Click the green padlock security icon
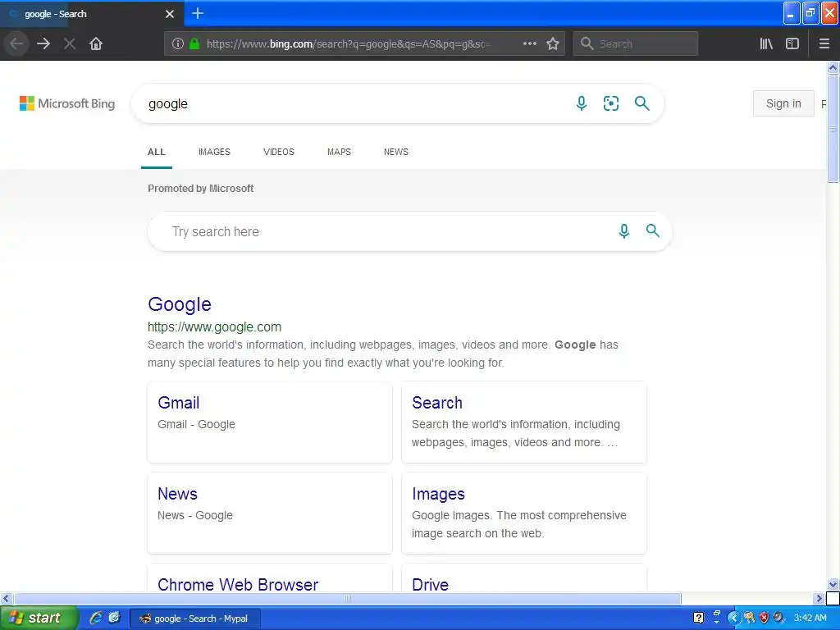 click(194, 44)
